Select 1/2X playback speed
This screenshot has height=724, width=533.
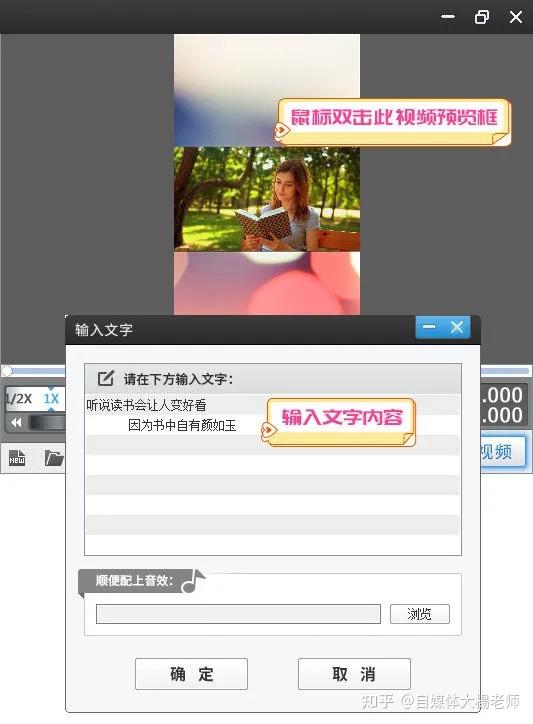coord(18,398)
